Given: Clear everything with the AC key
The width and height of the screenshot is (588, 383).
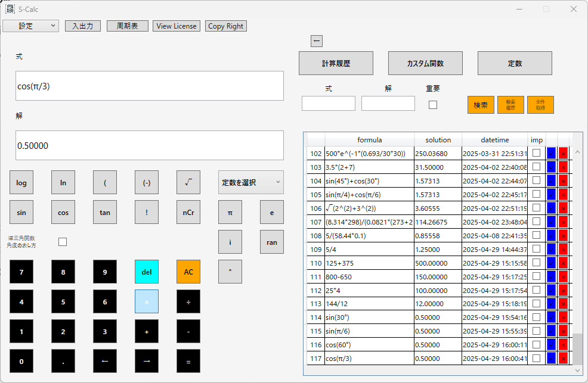Looking at the screenshot, I should click(188, 272).
